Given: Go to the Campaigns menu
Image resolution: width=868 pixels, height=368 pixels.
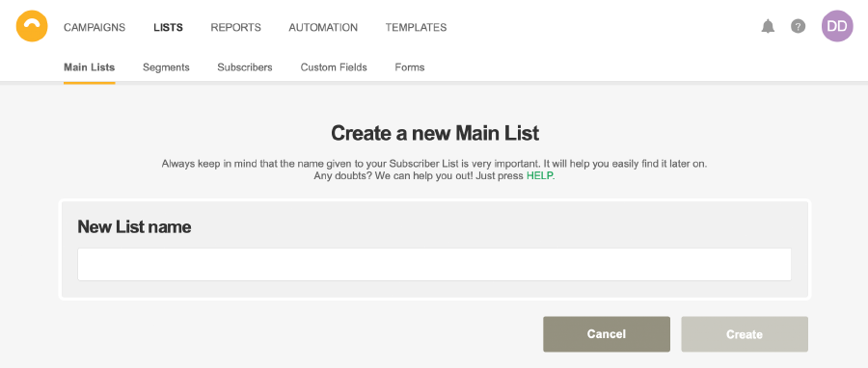Looking at the screenshot, I should pos(95,27).
